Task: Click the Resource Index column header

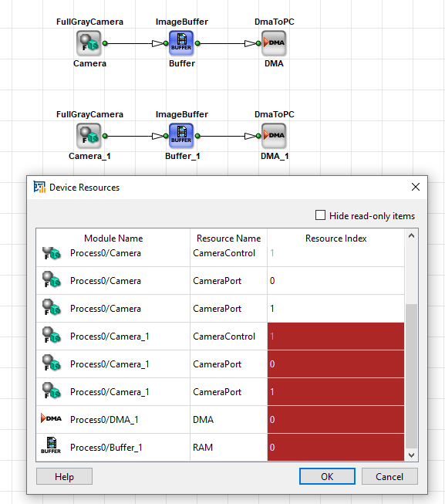Action: [x=335, y=238]
